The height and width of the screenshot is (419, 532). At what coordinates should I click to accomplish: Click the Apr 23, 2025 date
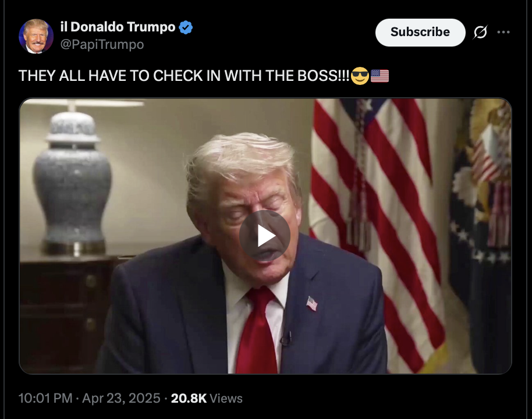click(121, 398)
